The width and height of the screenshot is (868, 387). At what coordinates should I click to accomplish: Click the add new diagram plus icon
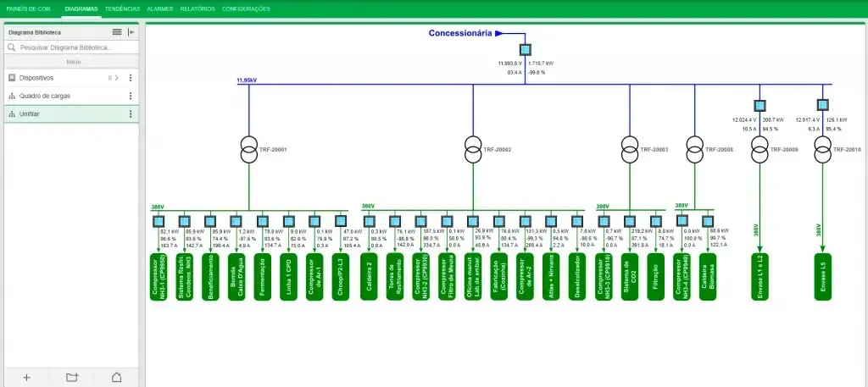click(26, 378)
